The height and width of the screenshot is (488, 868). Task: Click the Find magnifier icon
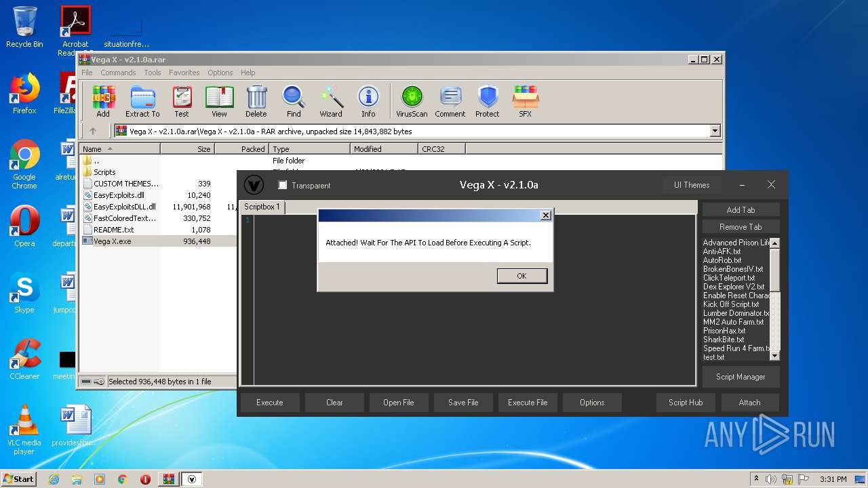pos(294,101)
